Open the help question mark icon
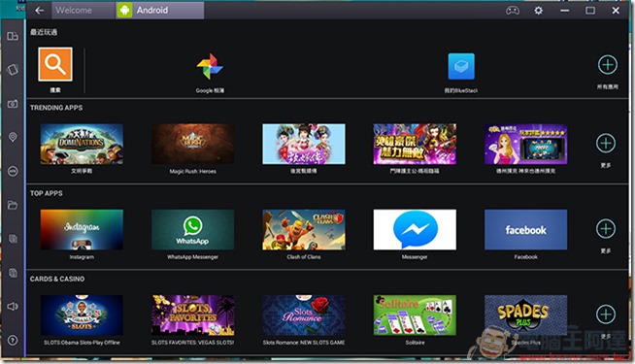The height and width of the screenshot is (364, 635). [x=13, y=340]
